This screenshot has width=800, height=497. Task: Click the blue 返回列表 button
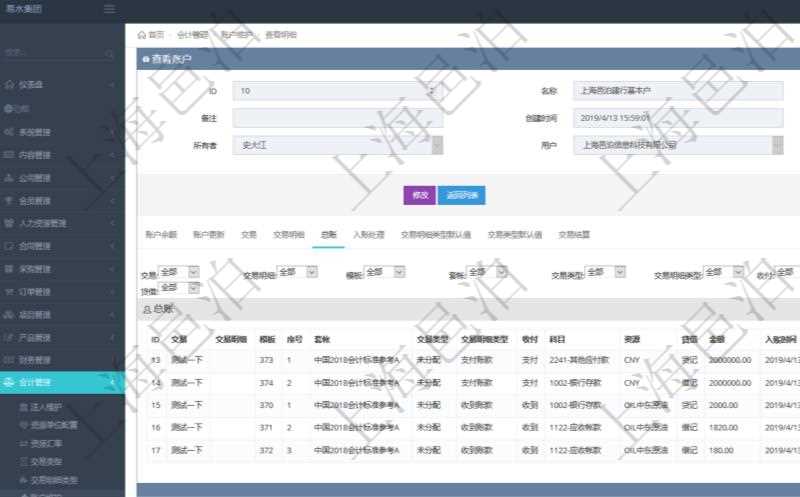(462, 195)
